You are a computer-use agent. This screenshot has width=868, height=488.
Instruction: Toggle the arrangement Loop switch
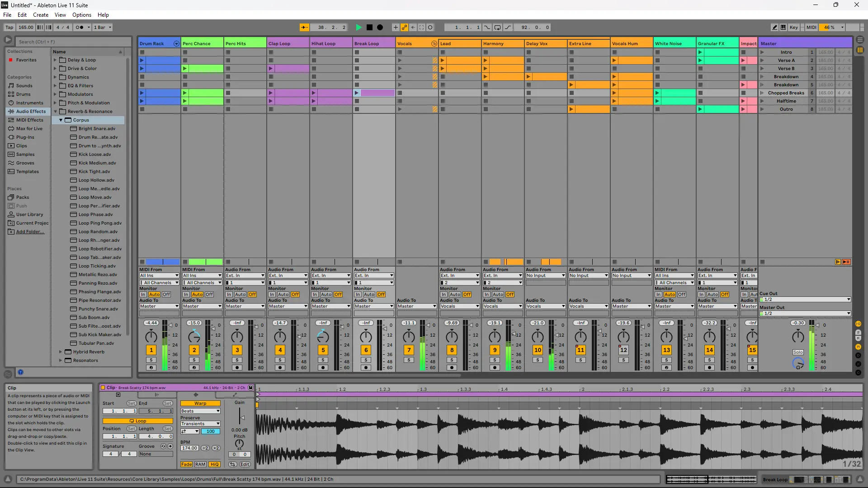[497, 28]
